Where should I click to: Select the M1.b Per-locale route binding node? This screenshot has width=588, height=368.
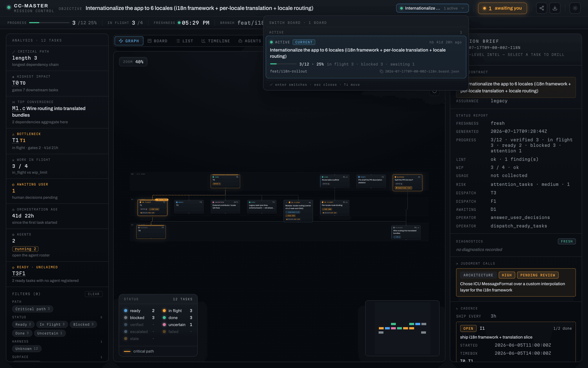pos(335,208)
